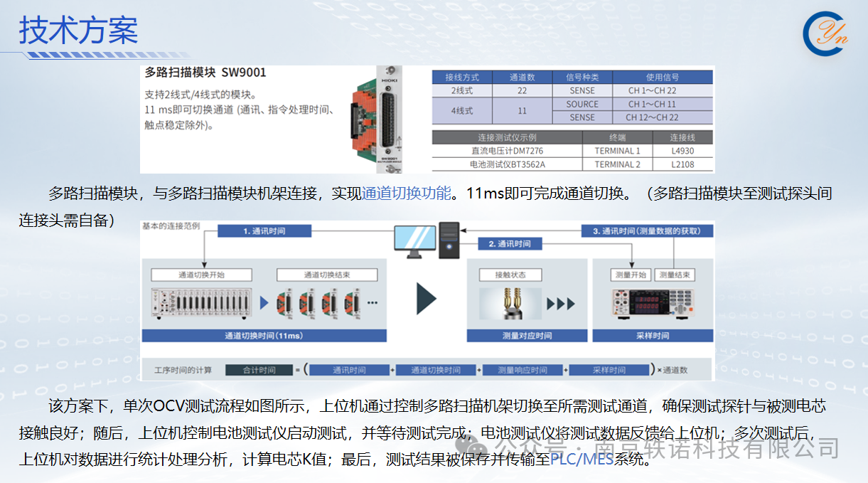Click the triple arrow icon
Viewport: 868px width, 483px height.
[x=561, y=304]
